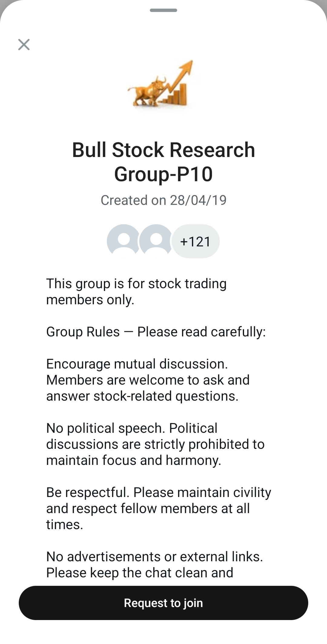This screenshot has width=327, height=644.
Task: Tap the answer stock-related questions line
Action: pos(142,396)
